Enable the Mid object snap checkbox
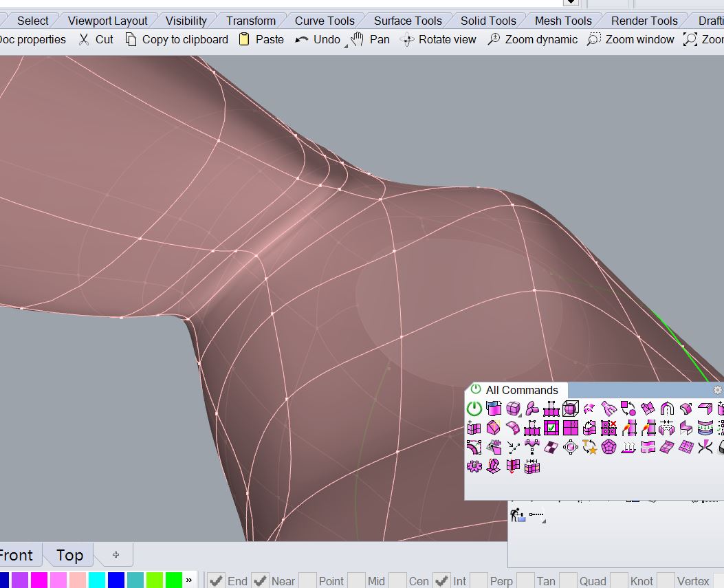The width and height of the screenshot is (724, 588). 357,580
